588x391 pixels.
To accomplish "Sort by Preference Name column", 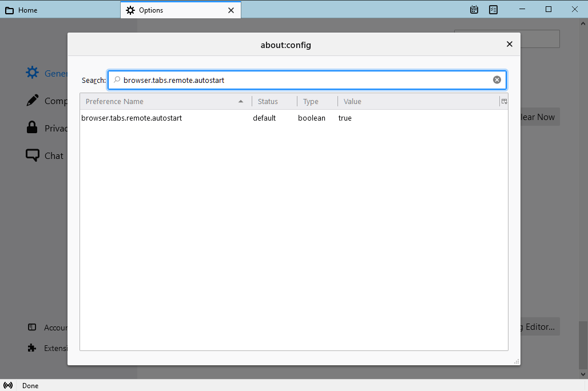I will pos(165,102).
